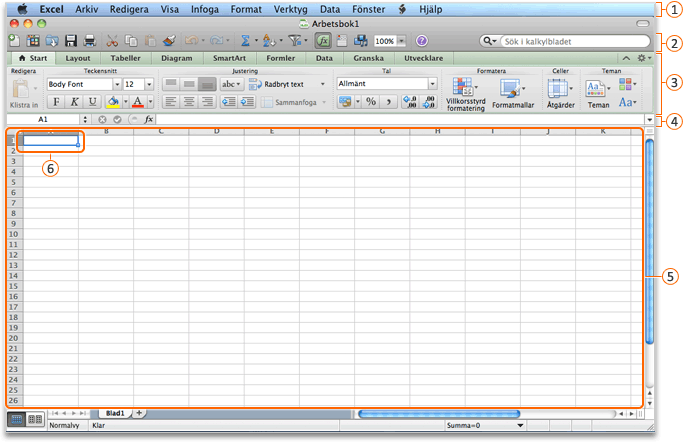Apply percent style format
The image size is (684, 442).
pyautogui.click(x=371, y=102)
